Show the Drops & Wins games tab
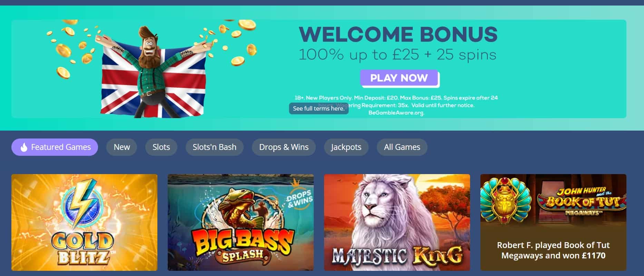The width and height of the screenshot is (644, 276). tap(284, 147)
